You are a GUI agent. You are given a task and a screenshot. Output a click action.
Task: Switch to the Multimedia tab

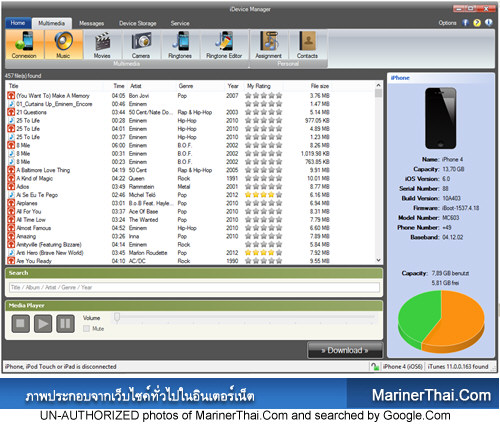(x=52, y=23)
